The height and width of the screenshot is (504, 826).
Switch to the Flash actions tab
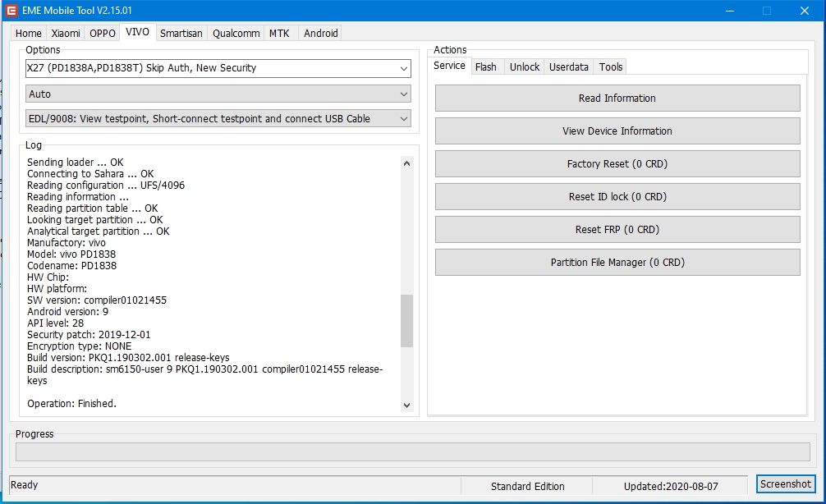coord(486,66)
